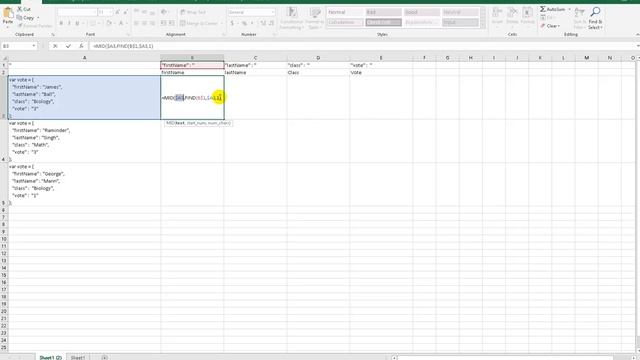Click the Name Box showing B3
Image resolution: width=640 pixels, height=360 pixels.
click(x=16, y=46)
